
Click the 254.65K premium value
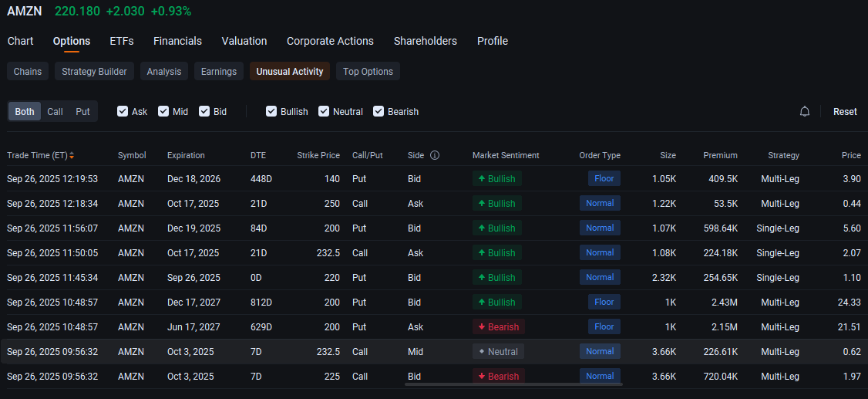pos(720,278)
